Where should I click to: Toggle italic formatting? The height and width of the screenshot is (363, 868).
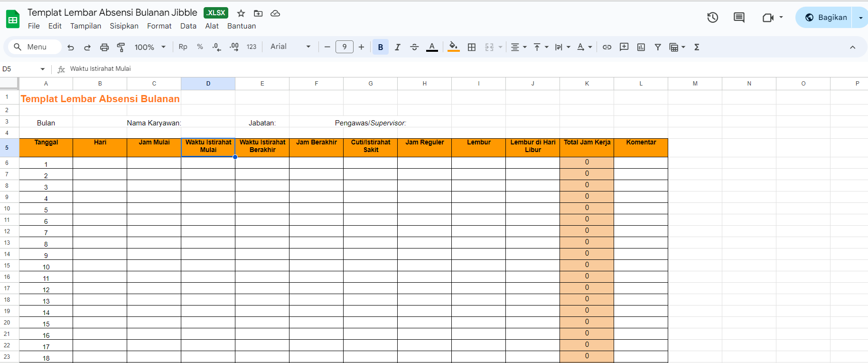pyautogui.click(x=397, y=47)
